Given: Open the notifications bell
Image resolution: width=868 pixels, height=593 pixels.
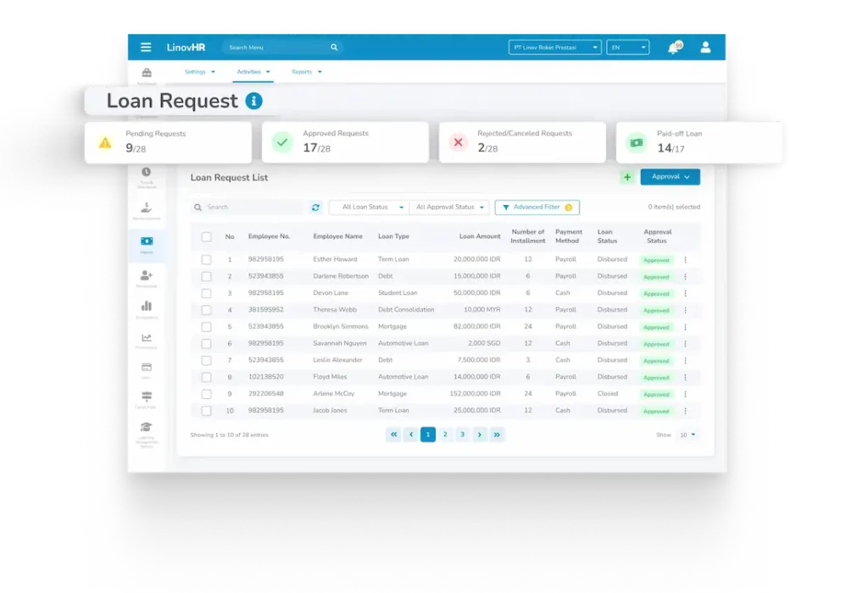Looking at the screenshot, I should [x=674, y=47].
